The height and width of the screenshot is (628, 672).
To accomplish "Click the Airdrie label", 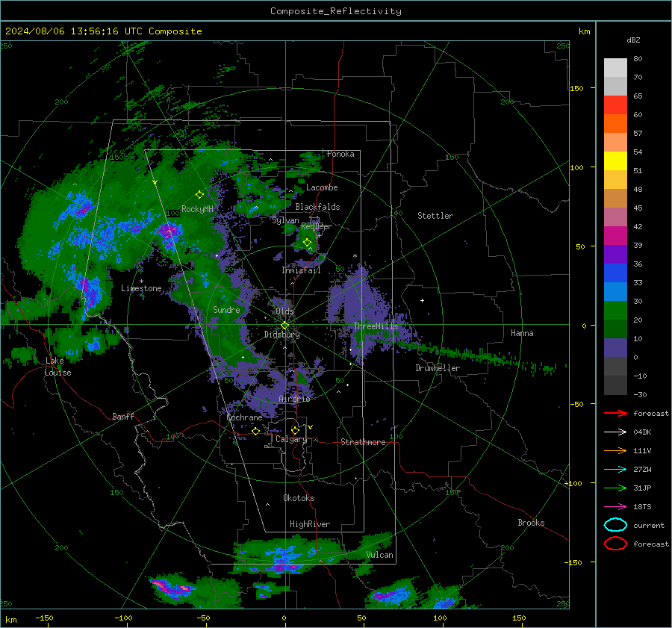I will [x=294, y=399].
